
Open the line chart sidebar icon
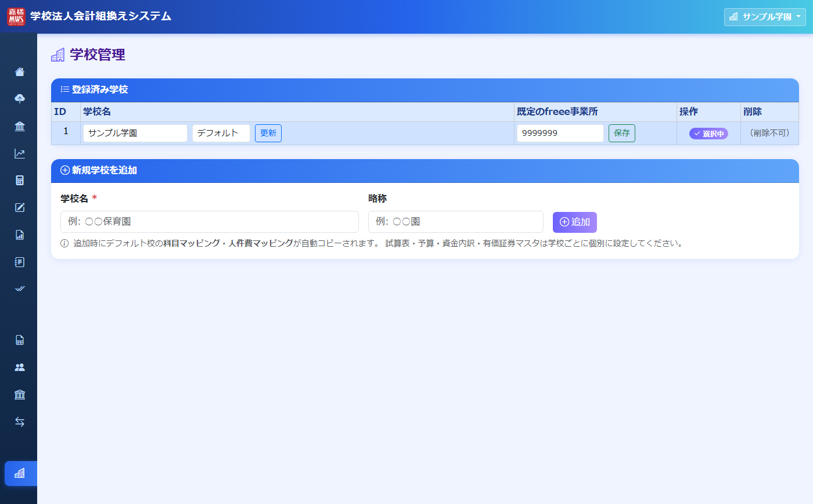(x=20, y=154)
